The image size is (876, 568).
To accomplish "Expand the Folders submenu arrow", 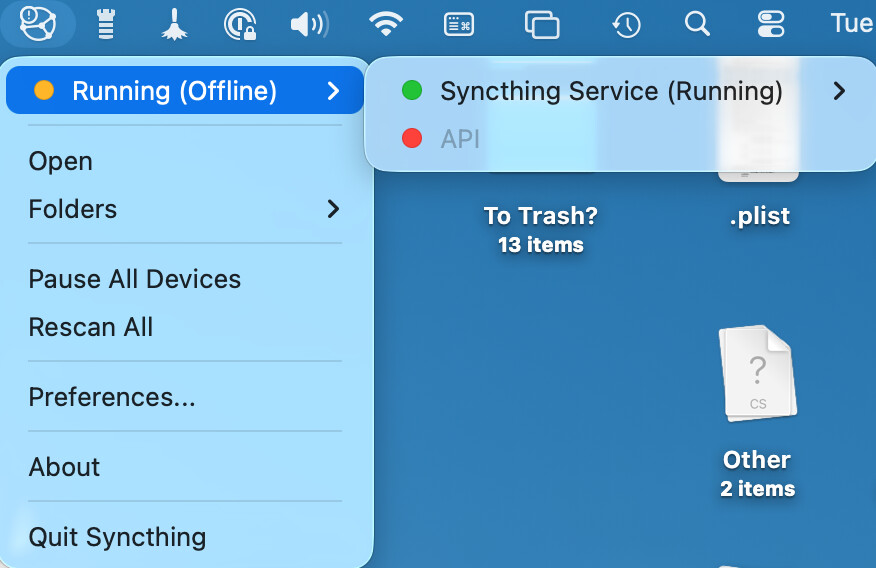I will (x=333, y=209).
